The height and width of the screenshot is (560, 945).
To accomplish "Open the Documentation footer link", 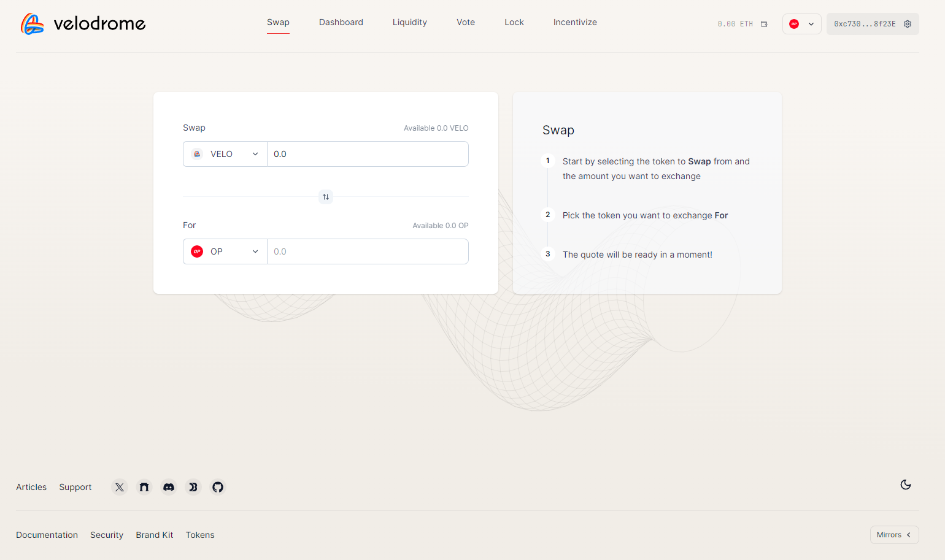I will point(47,535).
